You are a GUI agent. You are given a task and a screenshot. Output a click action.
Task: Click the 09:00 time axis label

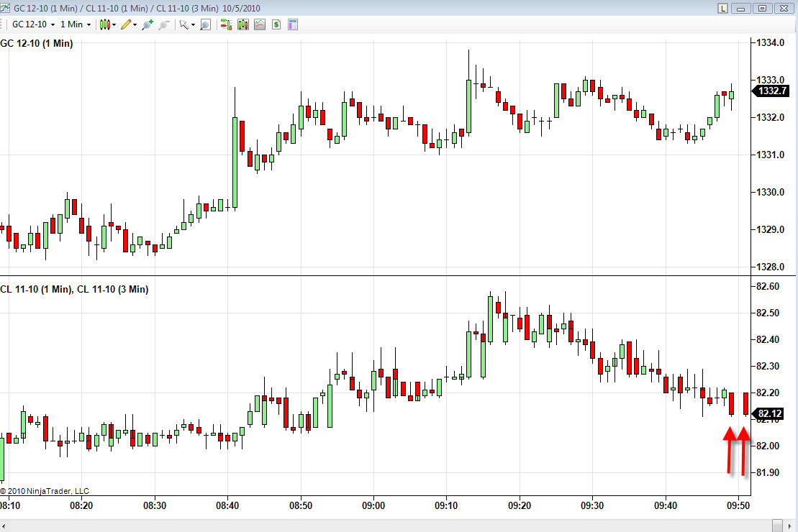coord(373,506)
